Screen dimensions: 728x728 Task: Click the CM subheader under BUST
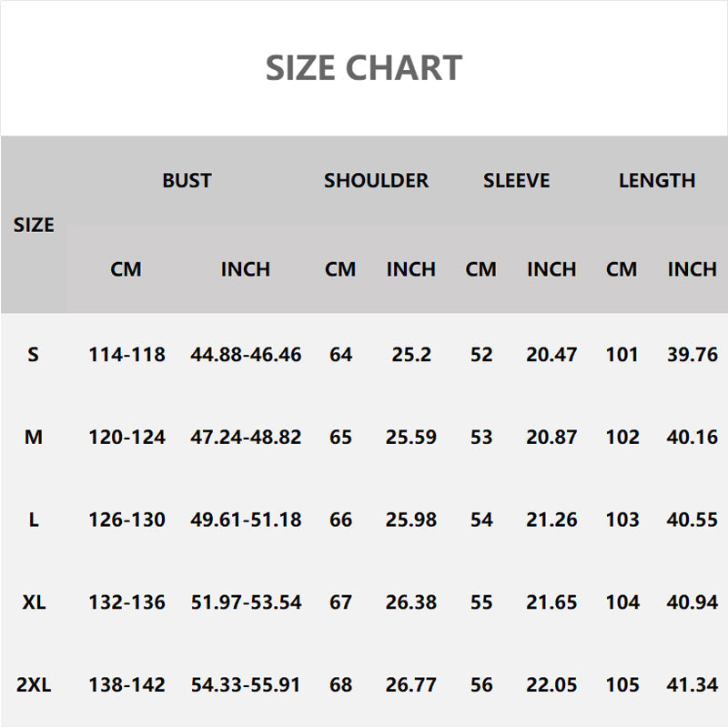(126, 269)
